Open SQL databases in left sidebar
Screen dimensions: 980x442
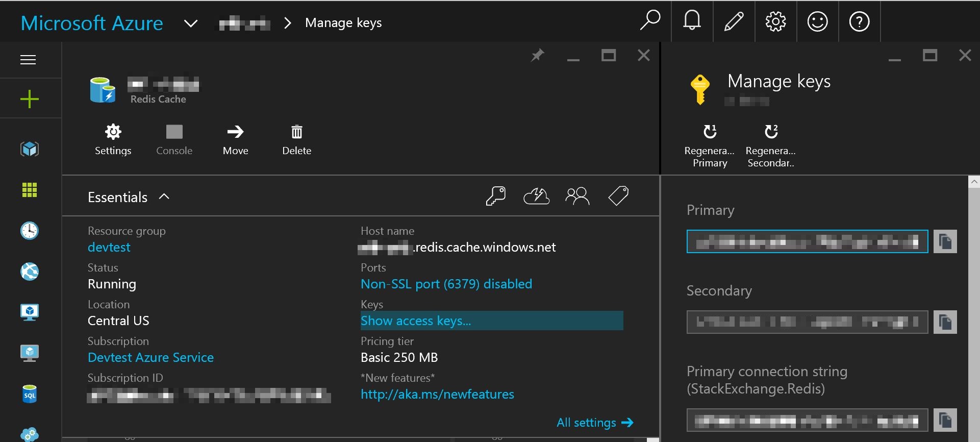30,394
